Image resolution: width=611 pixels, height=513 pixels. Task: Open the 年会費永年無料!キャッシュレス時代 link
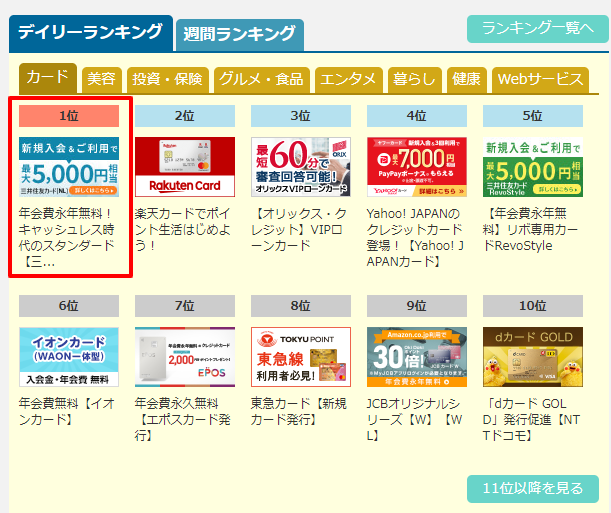(67, 238)
